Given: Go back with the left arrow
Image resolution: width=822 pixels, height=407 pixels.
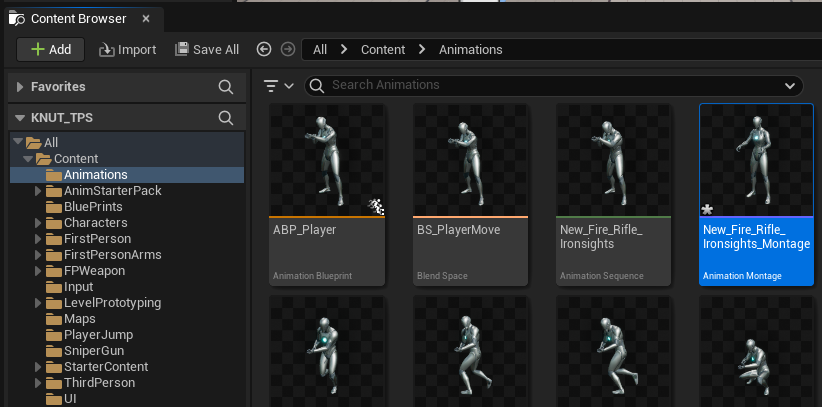Looking at the screenshot, I should [x=264, y=49].
